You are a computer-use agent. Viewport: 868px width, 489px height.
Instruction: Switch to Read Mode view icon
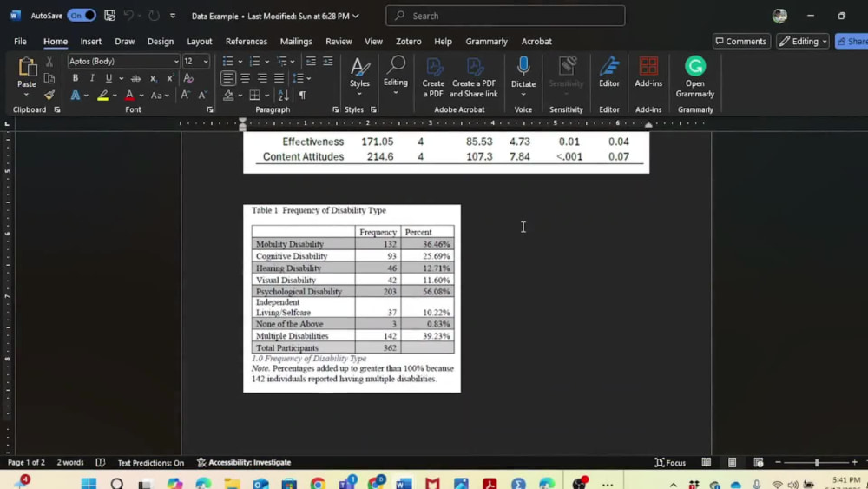707,462
